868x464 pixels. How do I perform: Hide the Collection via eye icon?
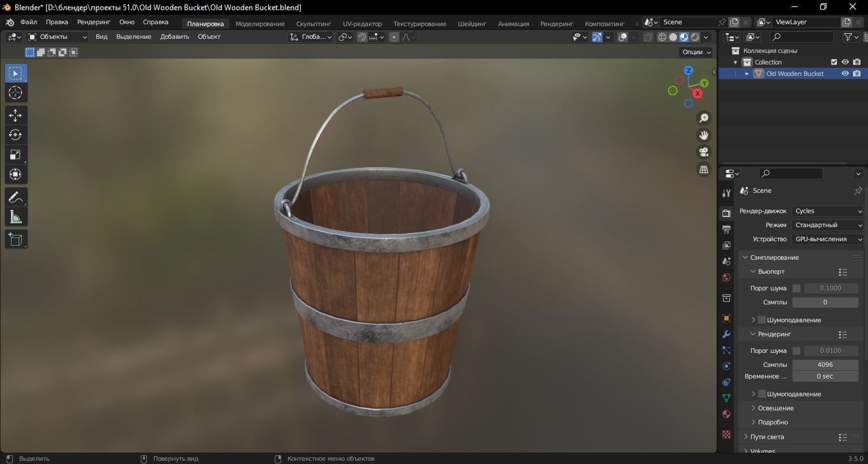click(845, 62)
